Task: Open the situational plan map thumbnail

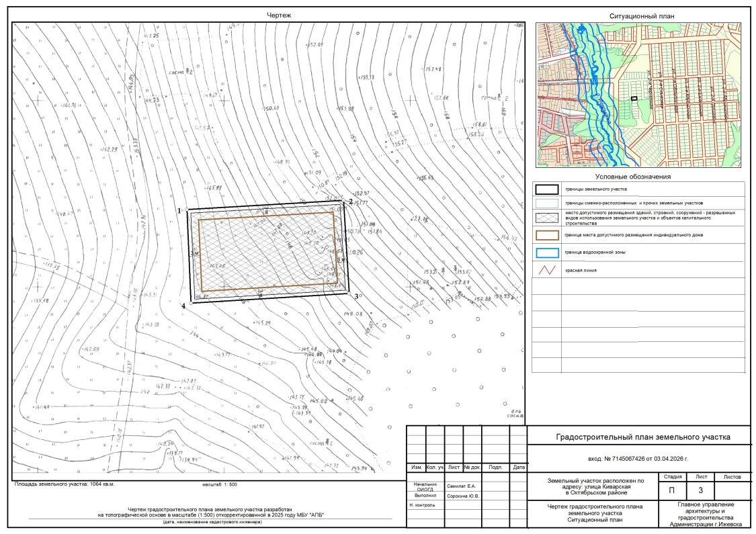Action: pos(639,95)
